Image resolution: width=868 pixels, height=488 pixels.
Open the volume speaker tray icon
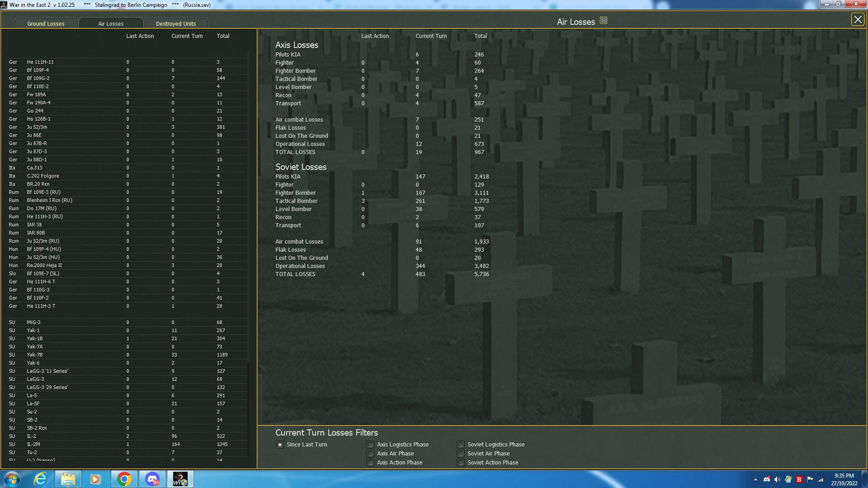[777, 479]
